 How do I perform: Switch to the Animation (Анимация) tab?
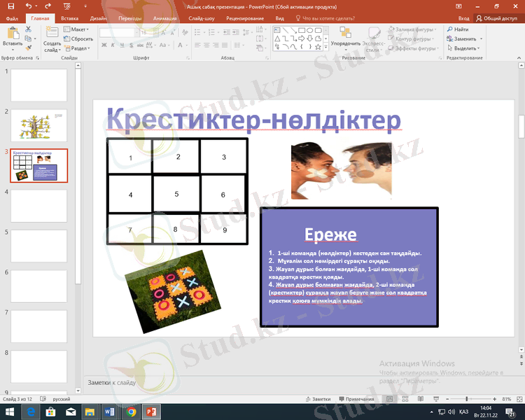click(169, 18)
